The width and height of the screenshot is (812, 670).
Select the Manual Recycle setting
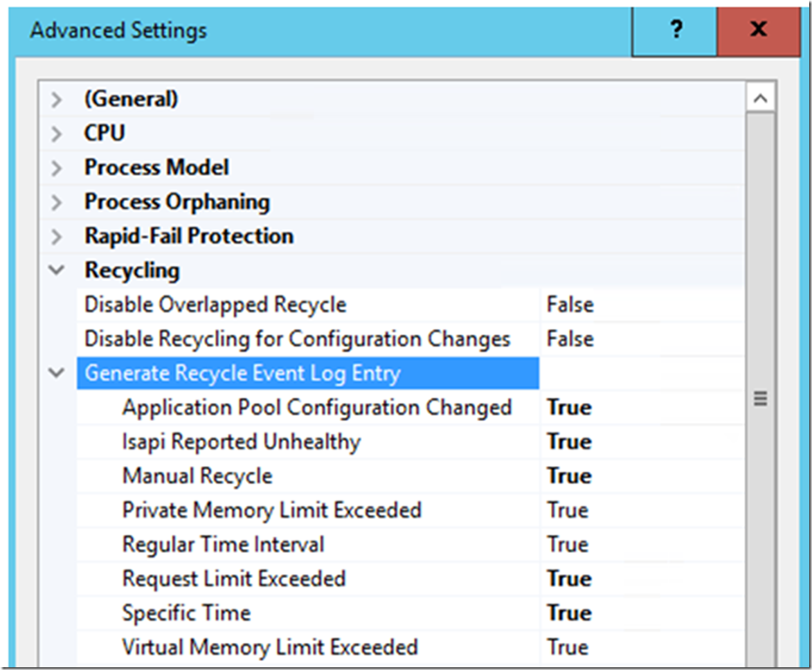click(197, 476)
